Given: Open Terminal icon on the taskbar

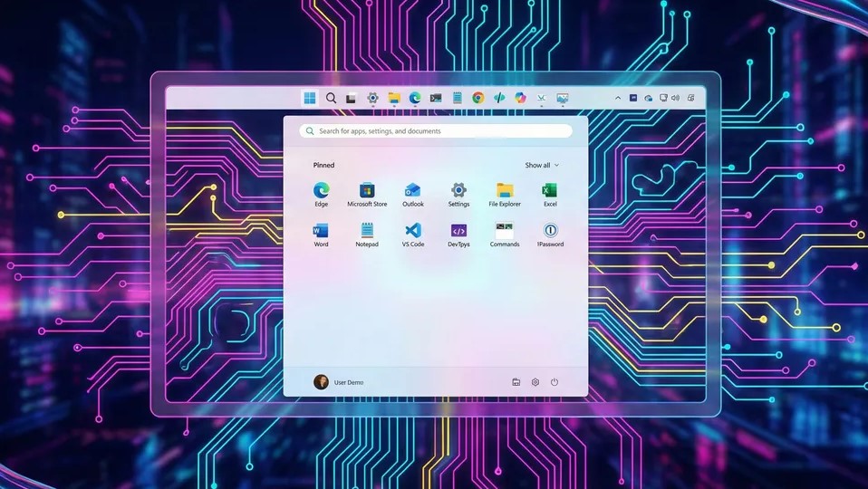Looking at the screenshot, I should point(436,99).
